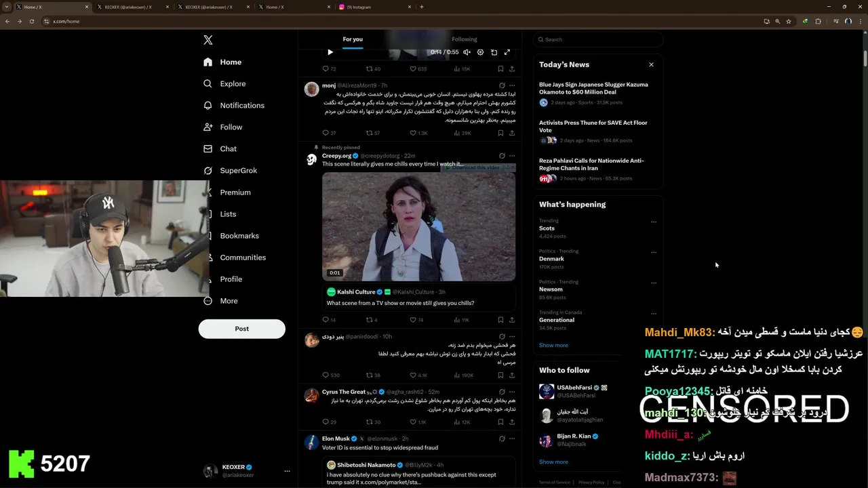Open options for Generational trend

tap(654, 313)
